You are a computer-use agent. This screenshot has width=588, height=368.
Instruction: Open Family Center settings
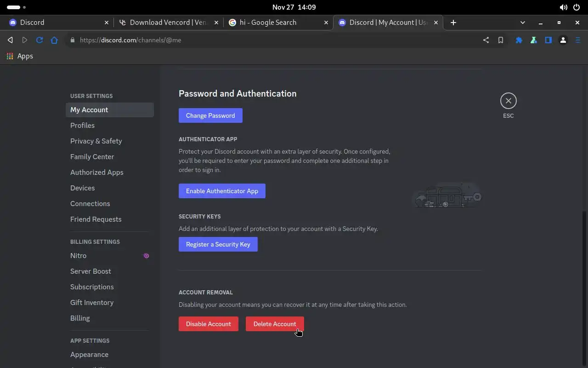109,156
